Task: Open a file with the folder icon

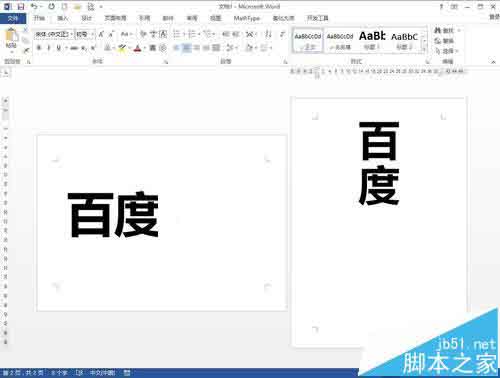Action: pyautogui.click(x=78, y=6)
